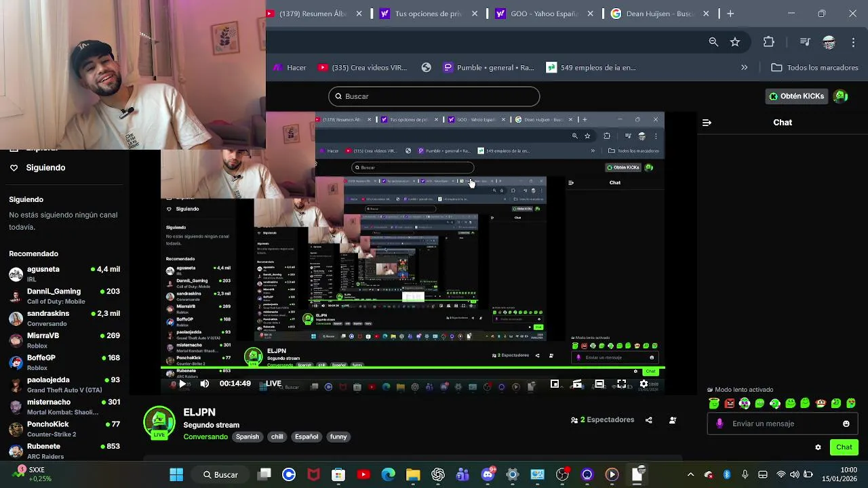
Task: Open a new browser tab
Action: (730, 14)
